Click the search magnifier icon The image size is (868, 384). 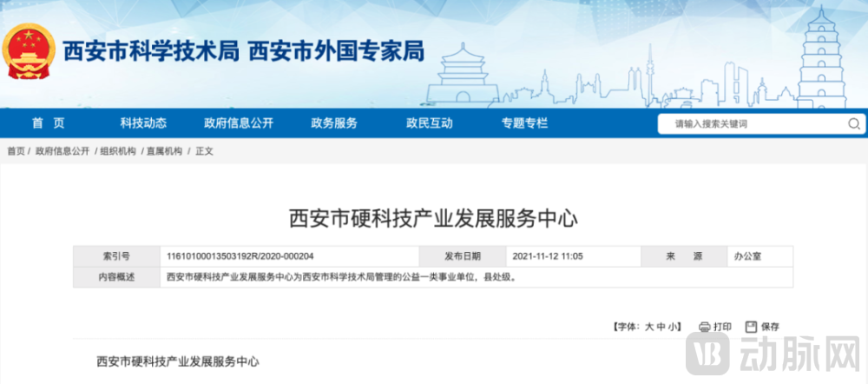coord(853,124)
